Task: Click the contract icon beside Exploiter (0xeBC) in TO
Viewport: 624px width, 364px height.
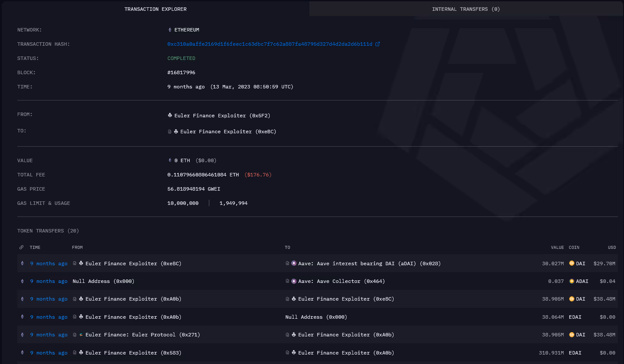Action: 169,131
